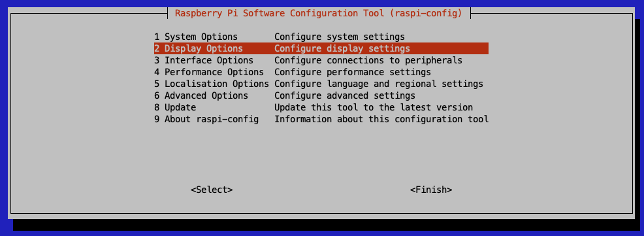Click 'Information about this configuration tool' text
Viewport: 644px width, 236px height.
point(381,119)
